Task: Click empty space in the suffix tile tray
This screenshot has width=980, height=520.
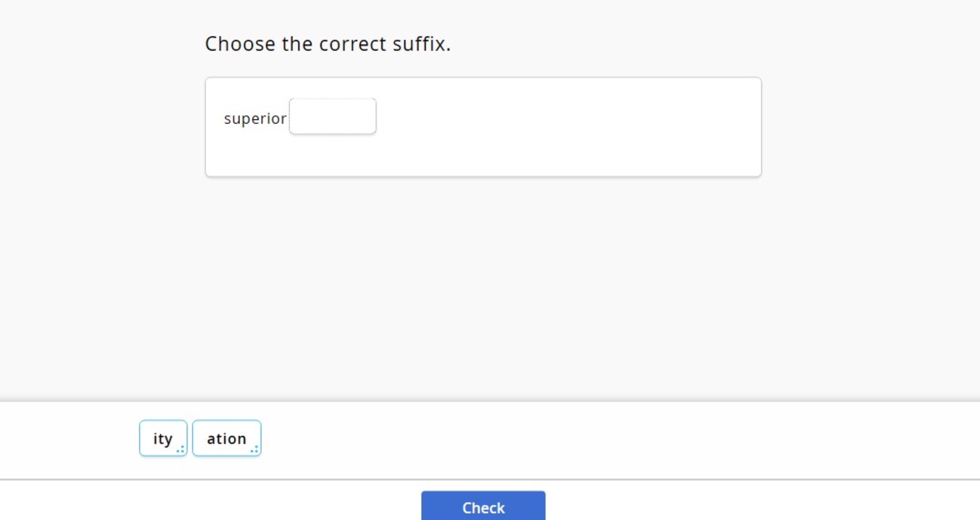Action: [571, 439]
